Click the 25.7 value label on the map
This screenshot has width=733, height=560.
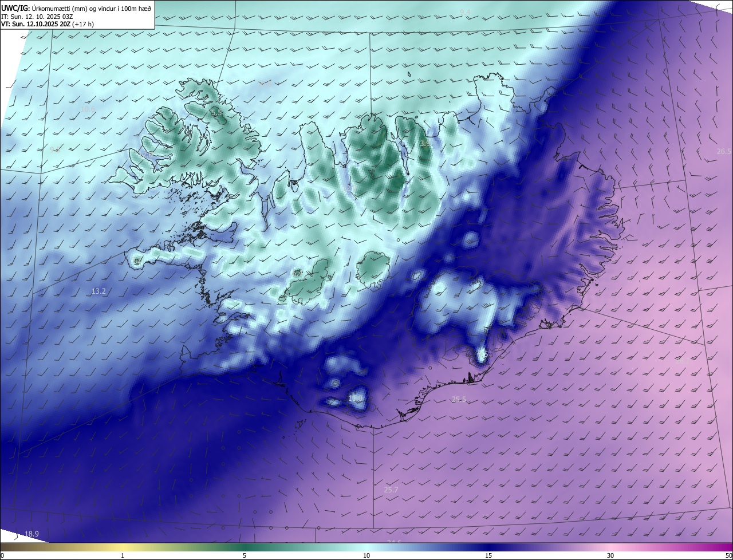coord(391,490)
